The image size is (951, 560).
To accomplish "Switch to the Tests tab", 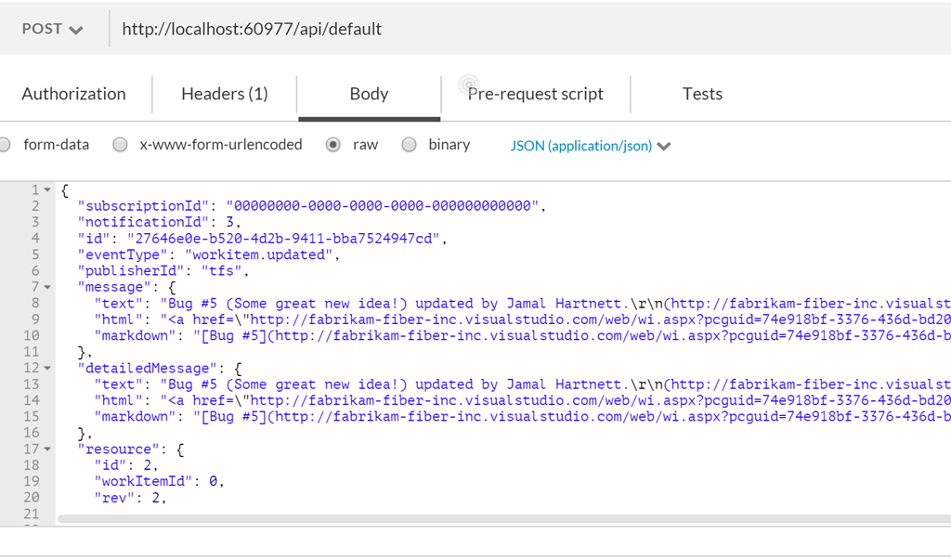I will point(702,94).
